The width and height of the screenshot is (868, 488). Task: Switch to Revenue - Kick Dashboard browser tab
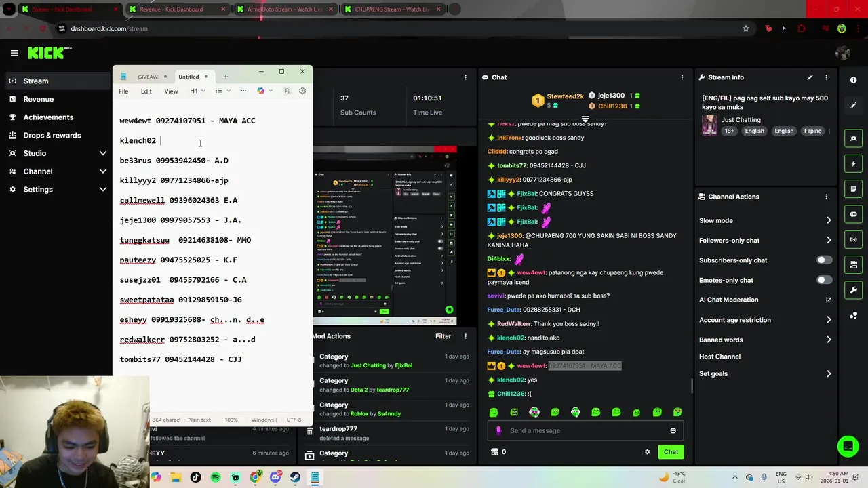click(178, 9)
